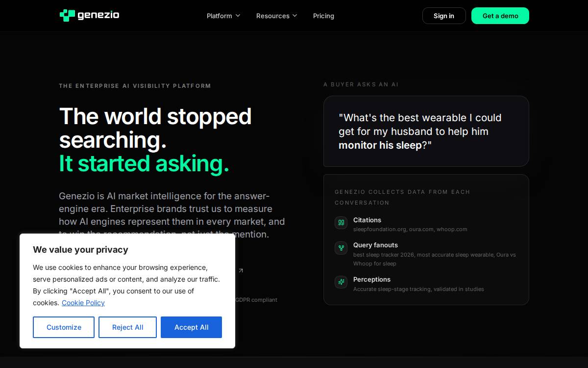Screen dimensions: 588x368
Task: Click the 'Query fanouts' heading
Action: tap(375, 245)
